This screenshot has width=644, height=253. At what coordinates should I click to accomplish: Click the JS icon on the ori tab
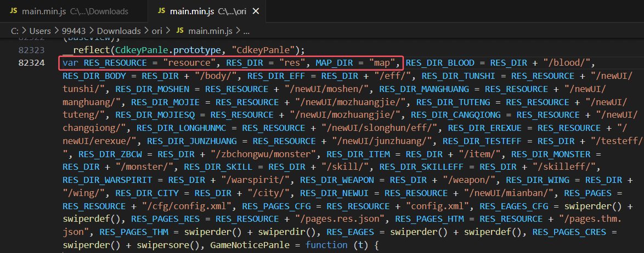[x=161, y=11]
